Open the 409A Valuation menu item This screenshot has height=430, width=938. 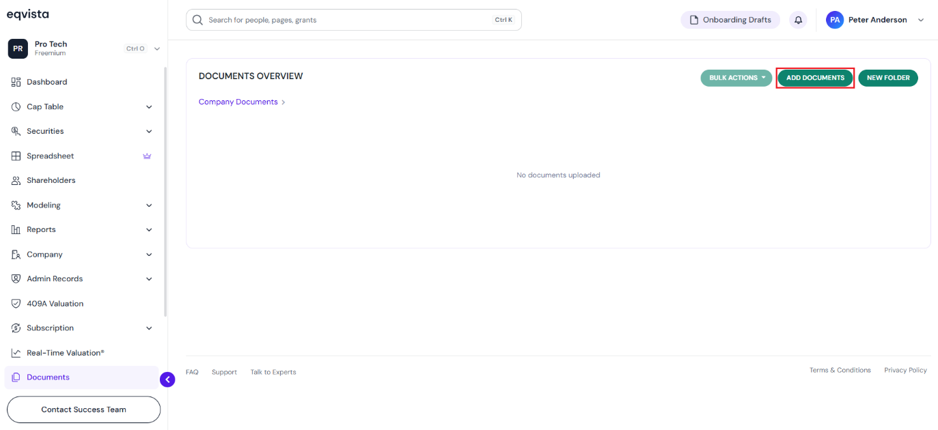click(x=81, y=303)
